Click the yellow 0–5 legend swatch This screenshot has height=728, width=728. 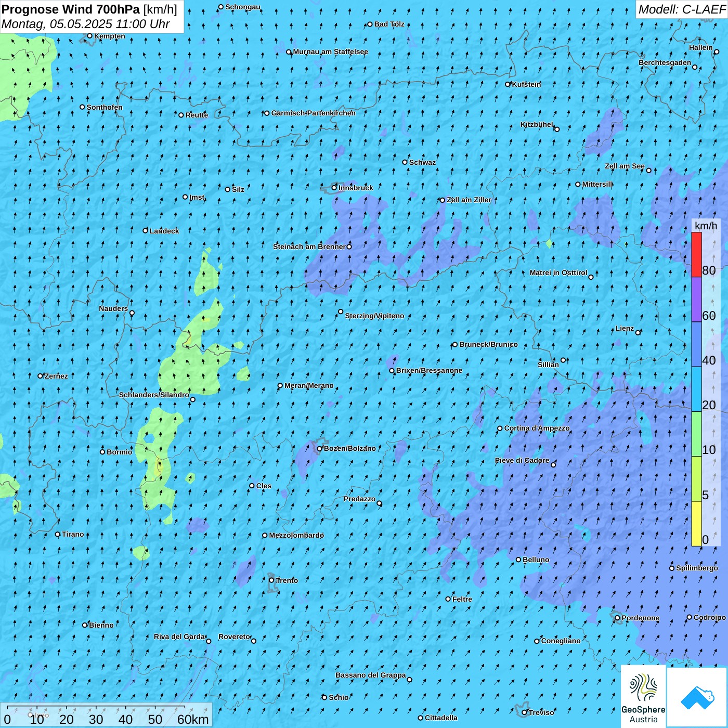pyautogui.click(x=696, y=524)
